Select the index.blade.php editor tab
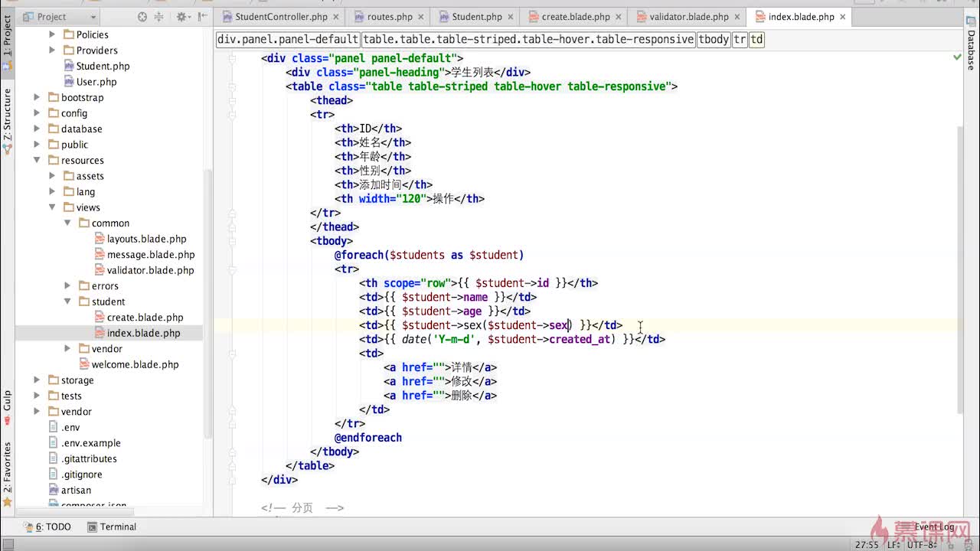Screen dimensions: 980x551 [x=801, y=16]
